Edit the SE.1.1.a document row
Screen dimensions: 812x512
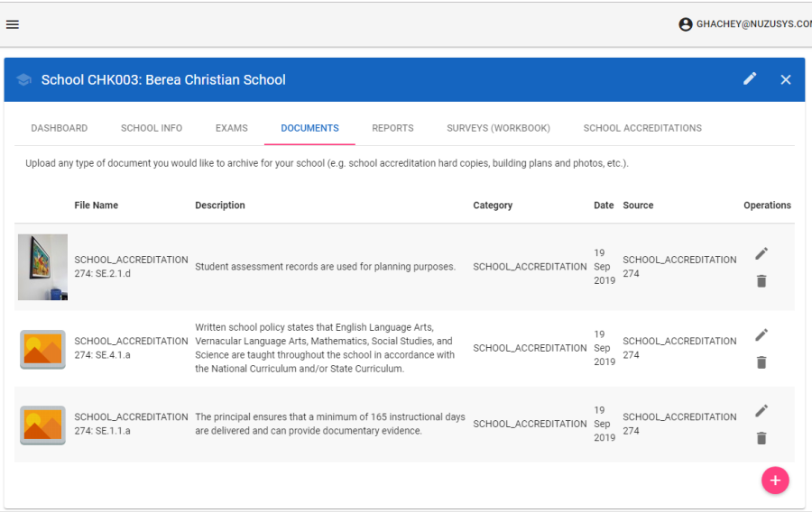tap(761, 410)
